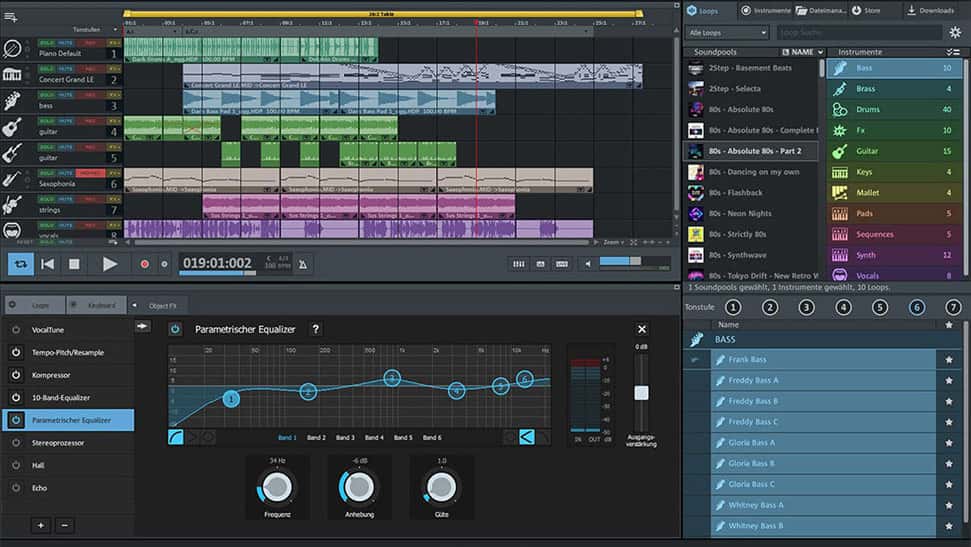
Task: Click the electric guitar icon on track 5
Action: tap(12, 153)
